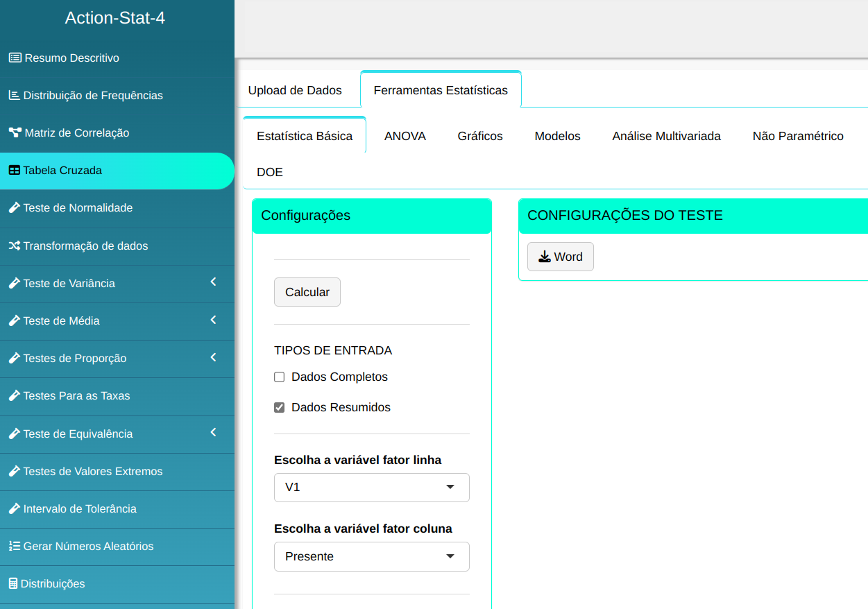Enable the Dados Completos checkbox
Viewport: 868px width, 609px height.
pos(280,377)
